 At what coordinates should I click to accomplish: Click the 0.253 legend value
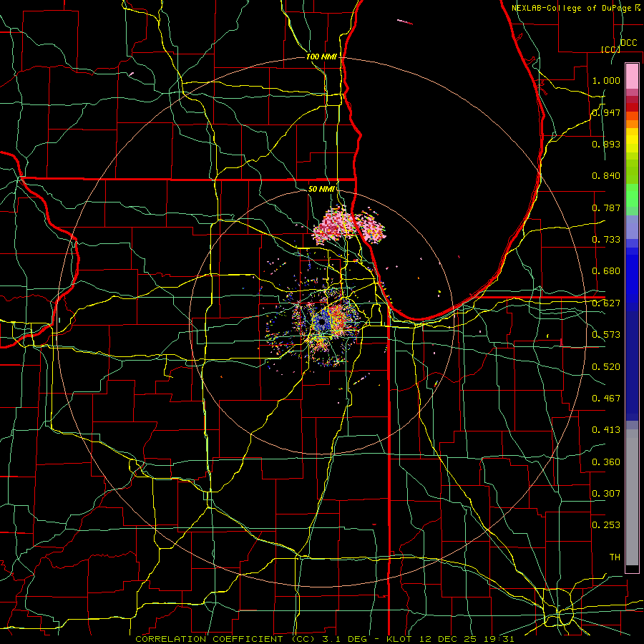tap(606, 525)
